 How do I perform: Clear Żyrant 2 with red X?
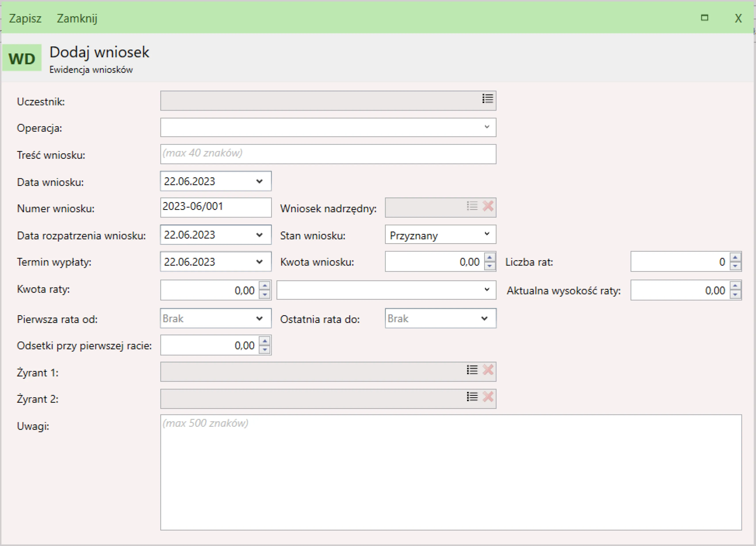(488, 397)
